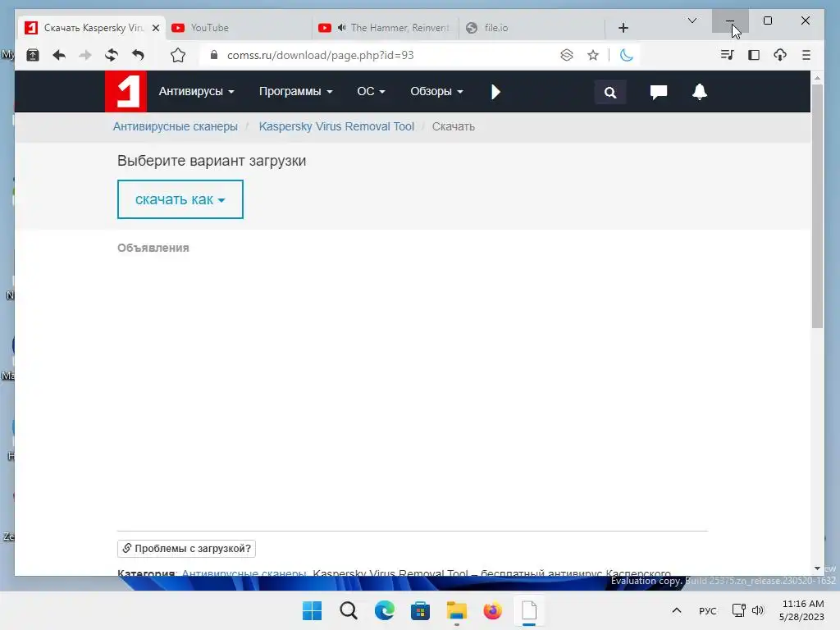Open File Explorer from taskbar
The height and width of the screenshot is (630, 840).
tap(456, 610)
